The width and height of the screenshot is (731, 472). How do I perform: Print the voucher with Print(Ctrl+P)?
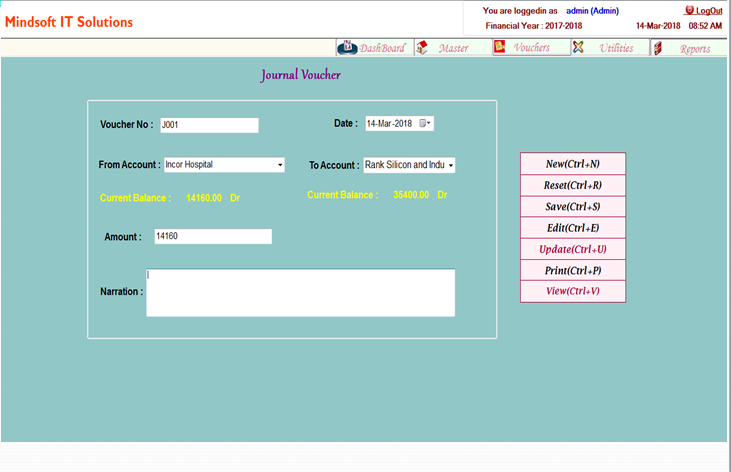coord(573,270)
